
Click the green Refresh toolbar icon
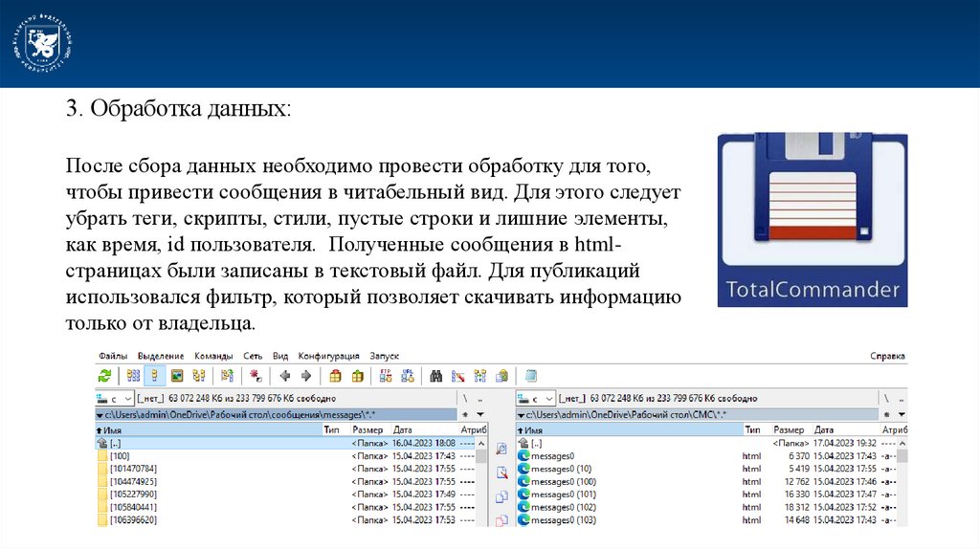pos(104,376)
